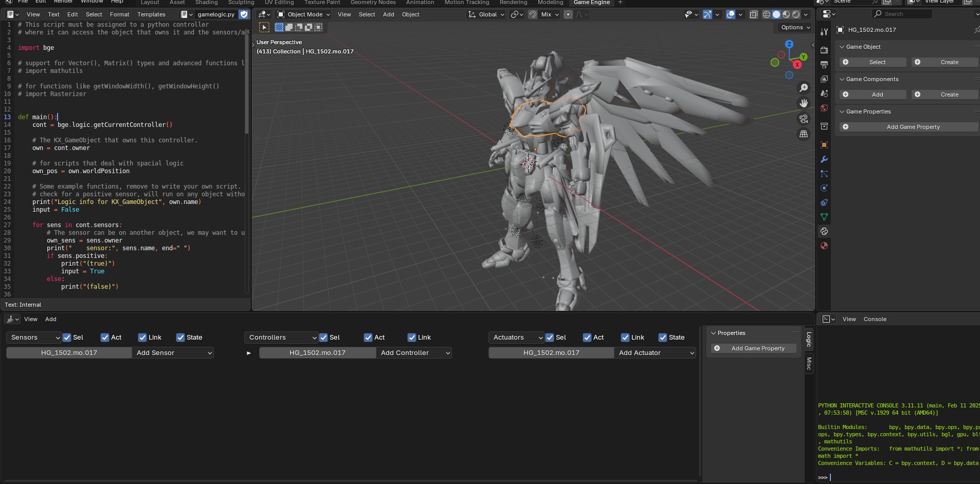980x484 pixels.
Task: Choose the Extend selection mode icon
Action: click(289, 27)
